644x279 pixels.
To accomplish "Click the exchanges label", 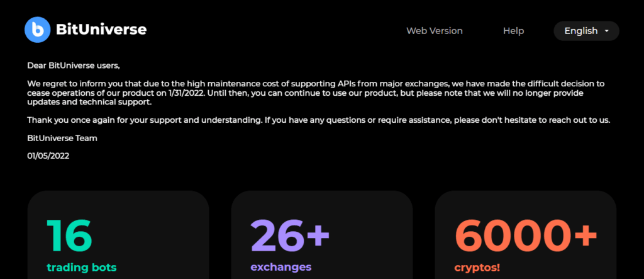I will (x=280, y=267).
